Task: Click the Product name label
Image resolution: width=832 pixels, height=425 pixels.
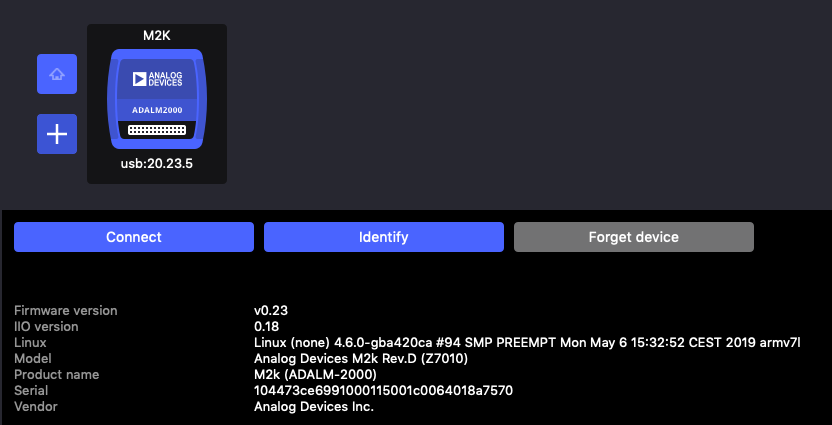Action: (x=57, y=375)
